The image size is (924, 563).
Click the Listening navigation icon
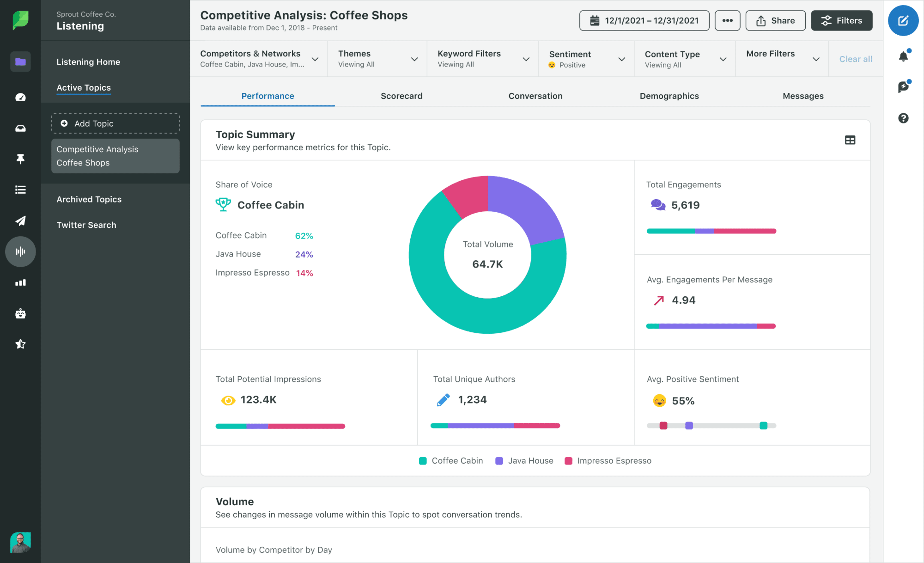(20, 251)
